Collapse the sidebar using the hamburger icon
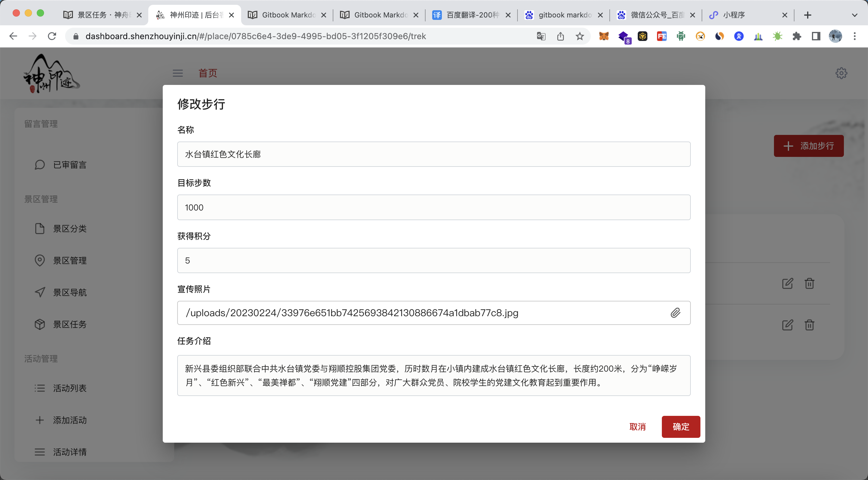Screen dimensions: 868x480 click(178, 73)
